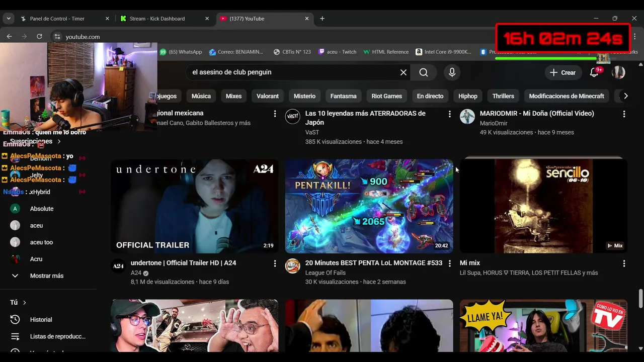Image resolution: width=644 pixels, height=362 pixels.
Task: Select the Riot Games filter chip
Action: 387,96
